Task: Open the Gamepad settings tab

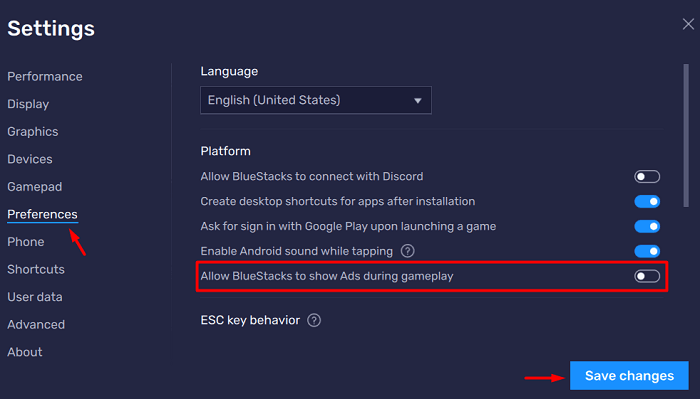Action: click(x=34, y=187)
